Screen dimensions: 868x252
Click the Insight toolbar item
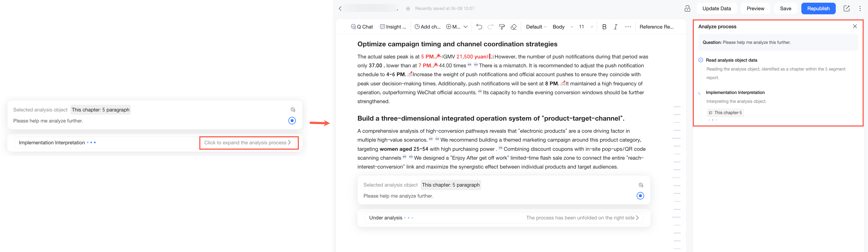click(x=393, y=27)
